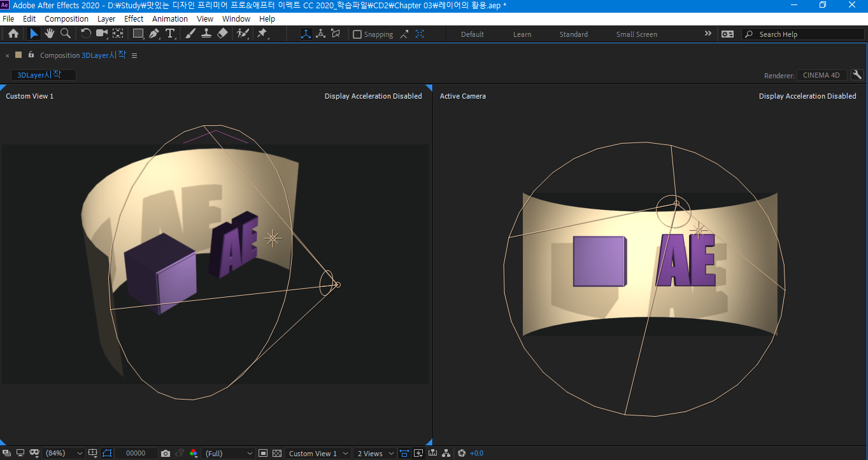This screenshot has width=868, height=460.
Task: Select the Clone Stamp tool
Action: [206, 34]
